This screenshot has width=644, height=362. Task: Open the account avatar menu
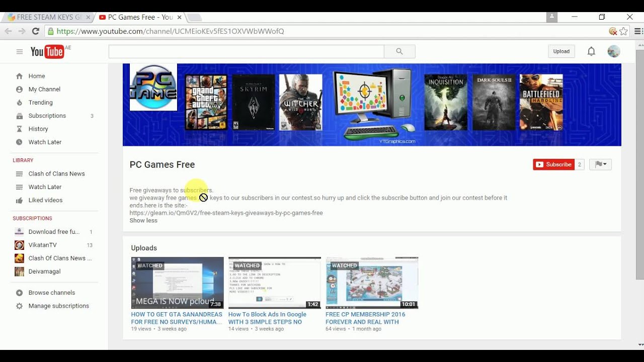(614, 51)
